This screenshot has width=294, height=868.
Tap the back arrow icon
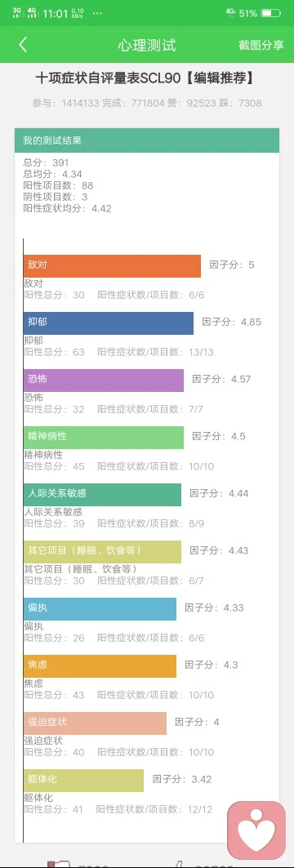pyautogui.click(x=23, y=45)
